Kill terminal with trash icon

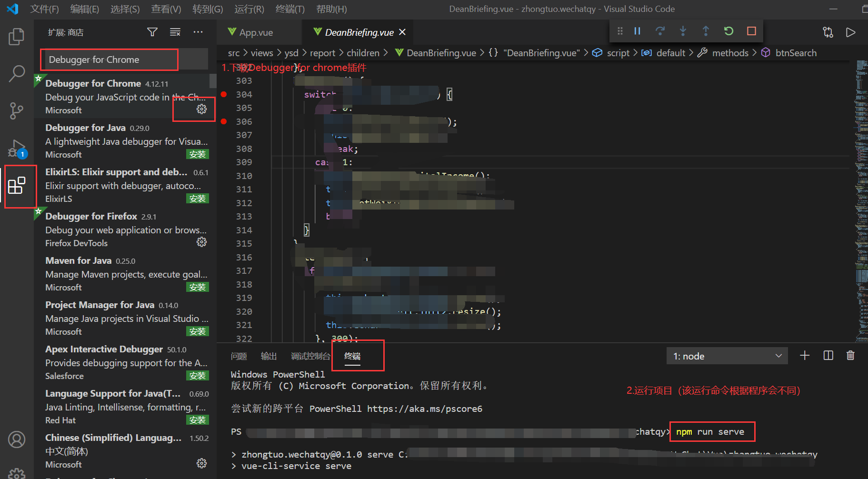(x=850, y=356)
